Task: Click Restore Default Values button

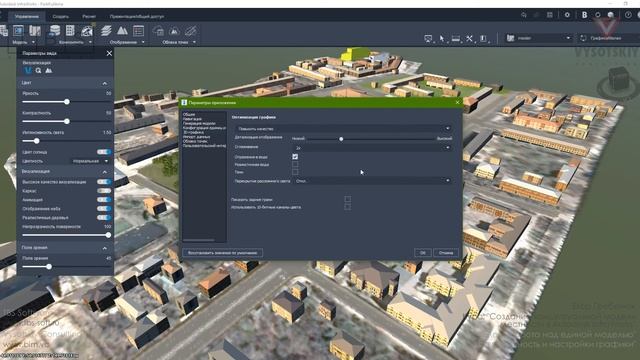Action: tap(222, 253)
